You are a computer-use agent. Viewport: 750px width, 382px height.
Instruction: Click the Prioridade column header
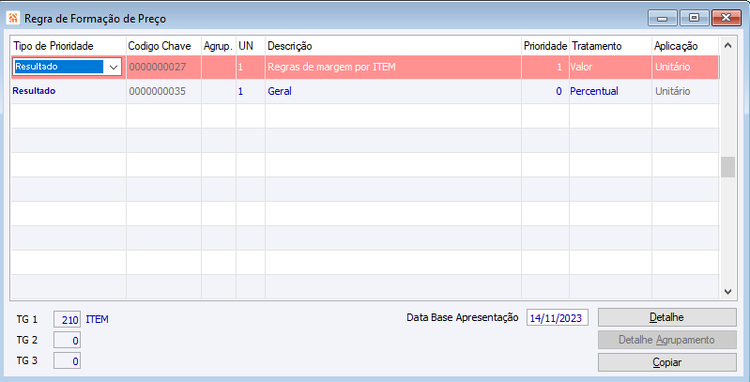pos(545,46)
